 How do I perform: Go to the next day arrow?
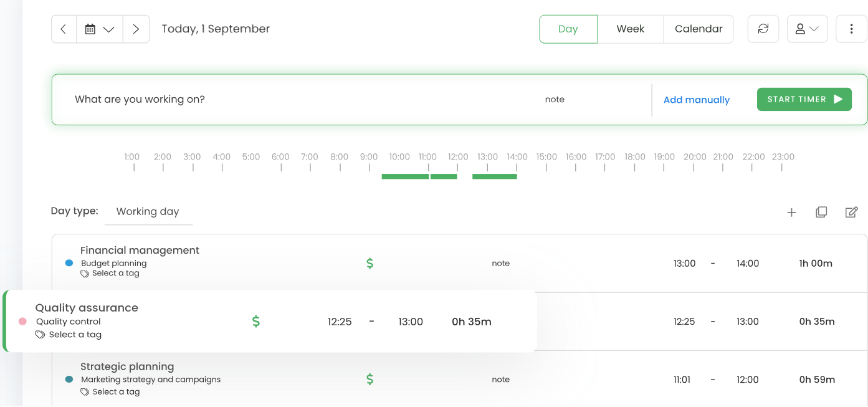[x=136, y=29]
